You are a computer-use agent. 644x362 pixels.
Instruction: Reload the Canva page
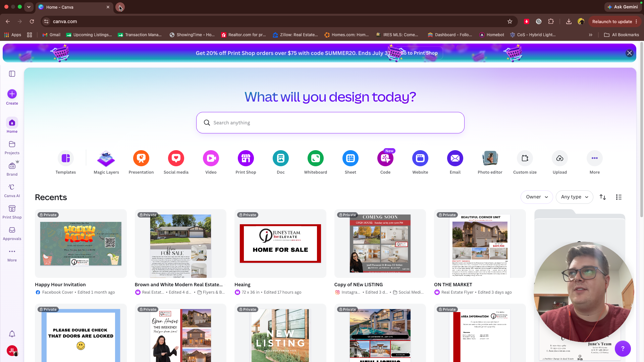pyautogui.click(x=32, y=21)
